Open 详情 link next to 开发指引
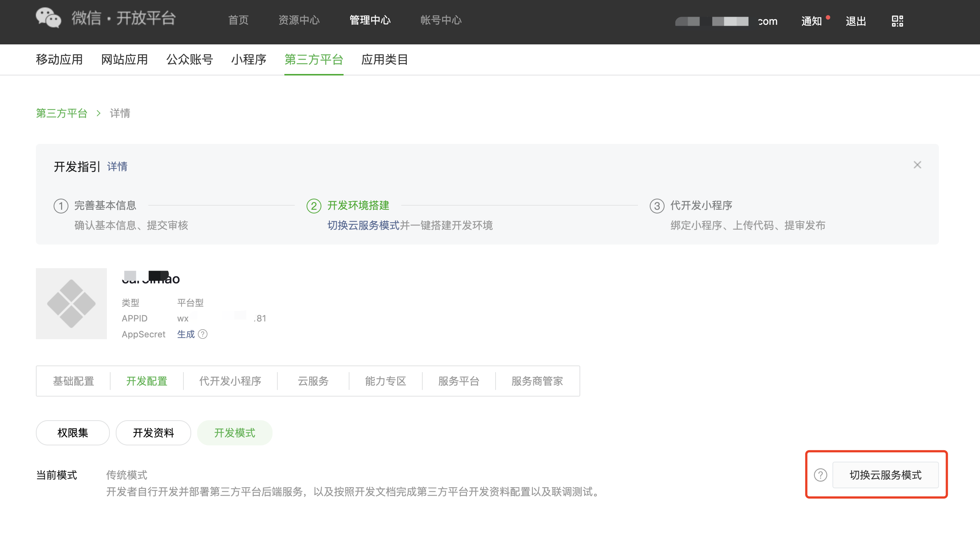980x546 pixels. click(117, 166)
